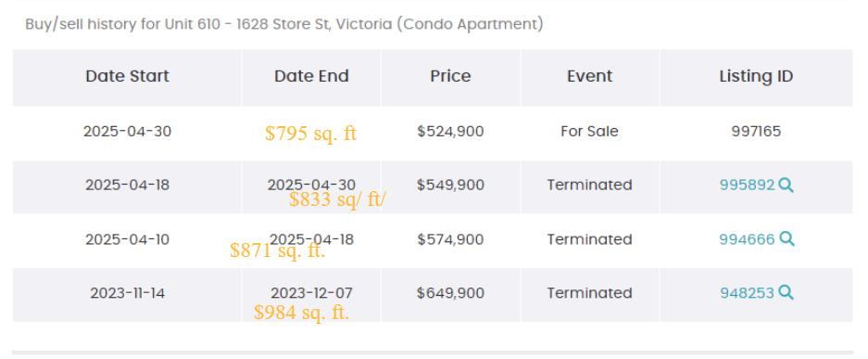Screen dimensions: 868x359
Task: Select the Date Start column header
Action: click(x=127, y=76)
